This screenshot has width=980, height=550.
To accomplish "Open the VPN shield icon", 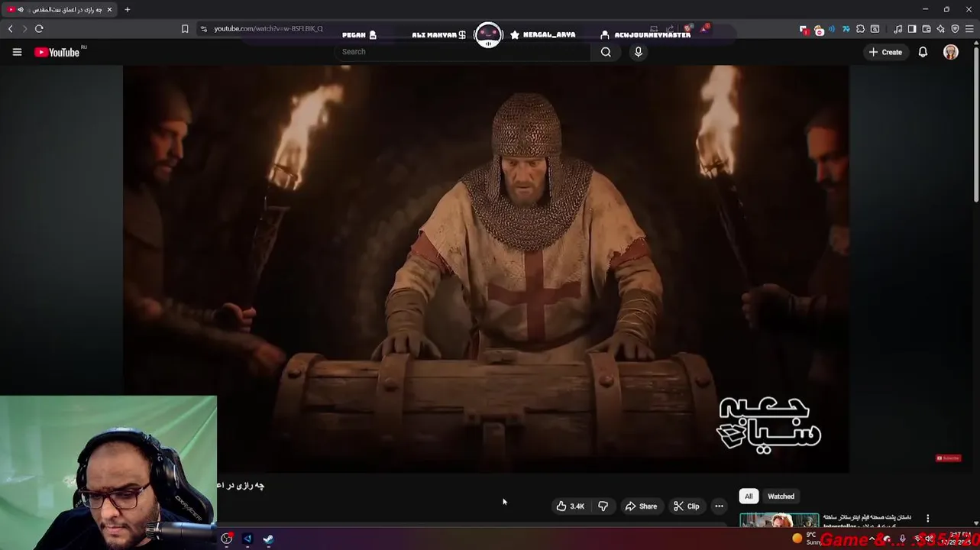I will 956,29.
